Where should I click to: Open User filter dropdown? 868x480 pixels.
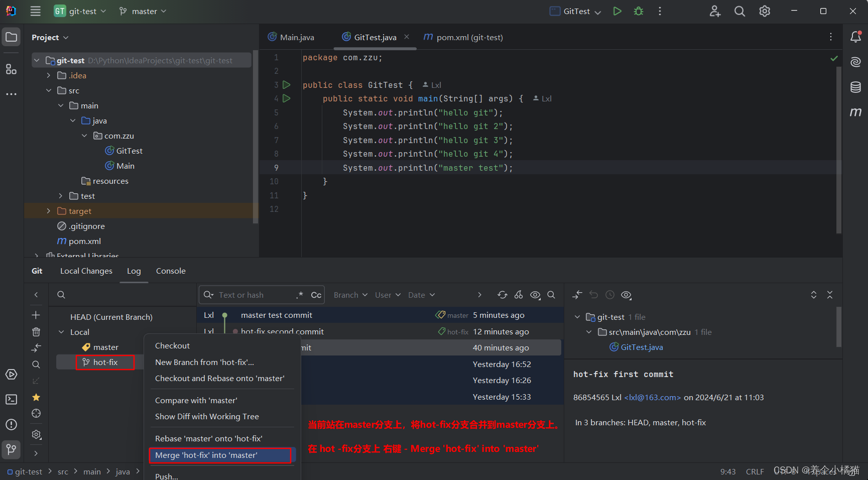pyautogui.click(x=388, y=295)
